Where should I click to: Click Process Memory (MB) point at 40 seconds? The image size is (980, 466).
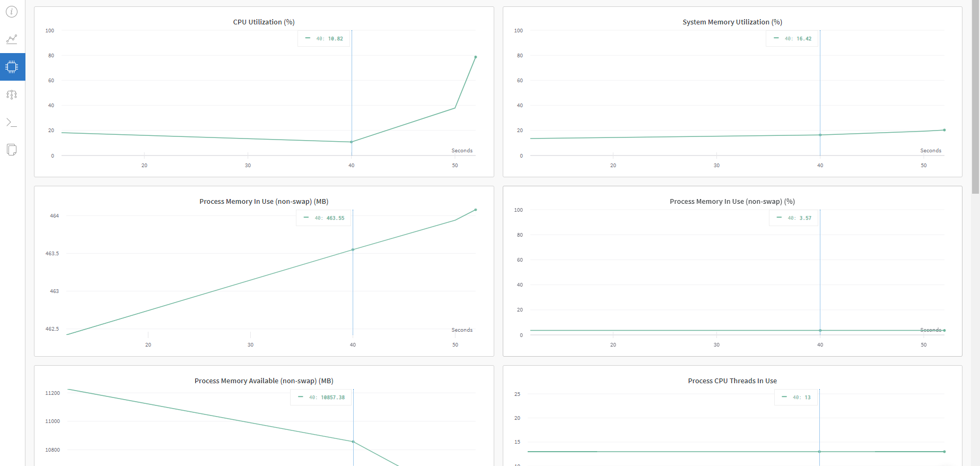click(353, 249)
